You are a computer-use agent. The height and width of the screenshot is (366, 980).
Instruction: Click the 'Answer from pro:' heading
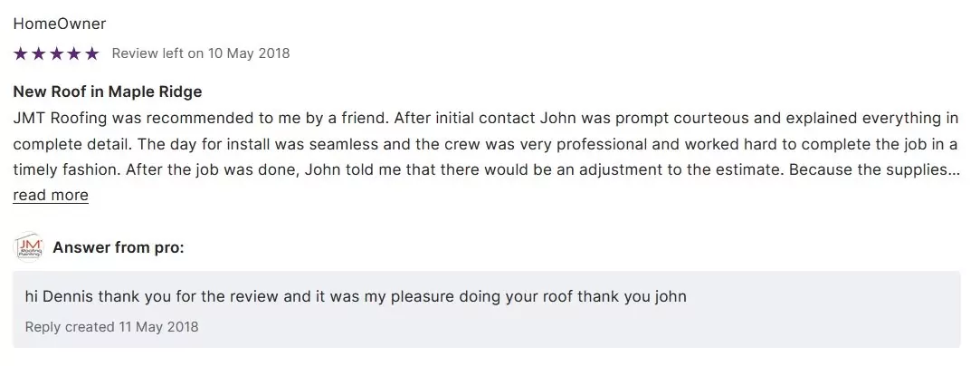point(119,247)
